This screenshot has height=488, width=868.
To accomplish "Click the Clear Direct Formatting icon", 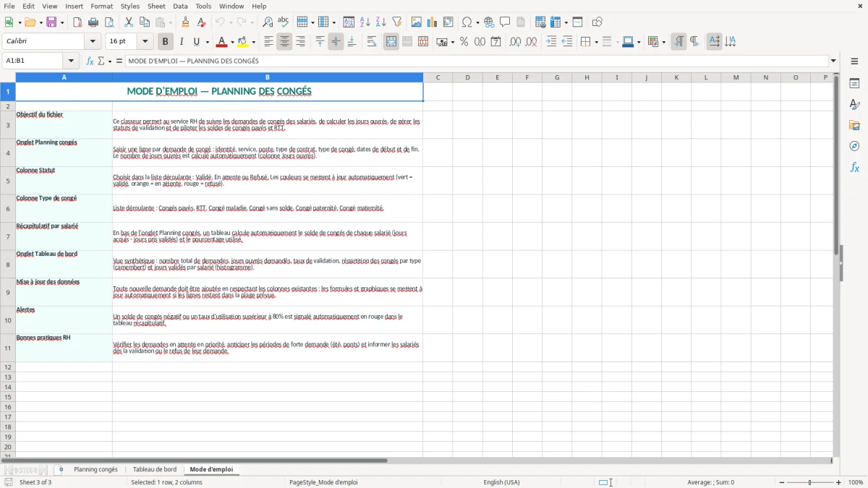I will (x=201, y=22).
